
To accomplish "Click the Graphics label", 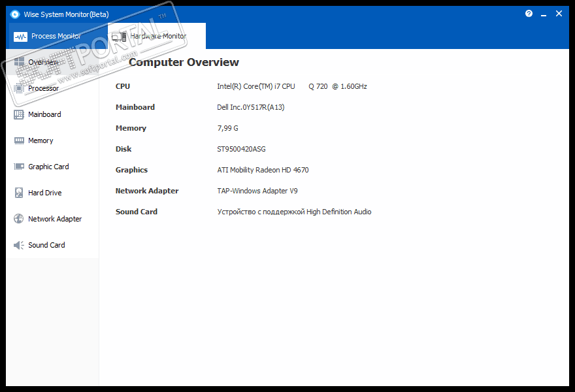I will (x=131, y=170).
